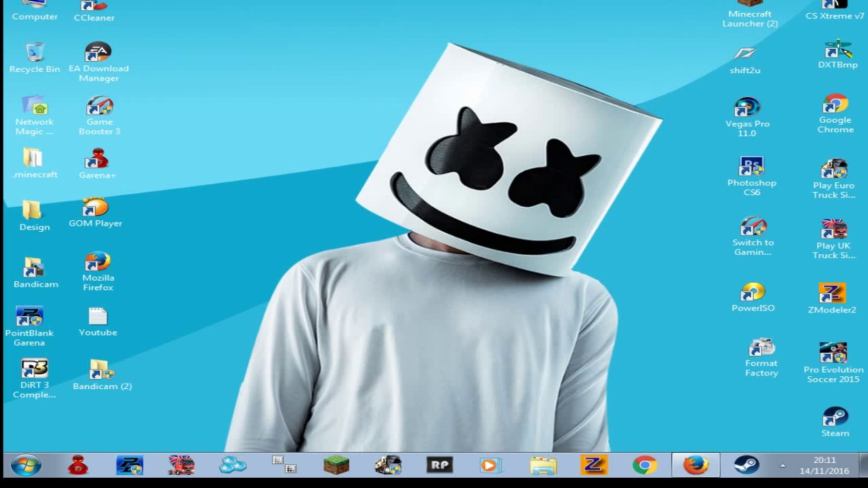
Task: Open the GOM Player desktop shortcut
Action: 96,213
